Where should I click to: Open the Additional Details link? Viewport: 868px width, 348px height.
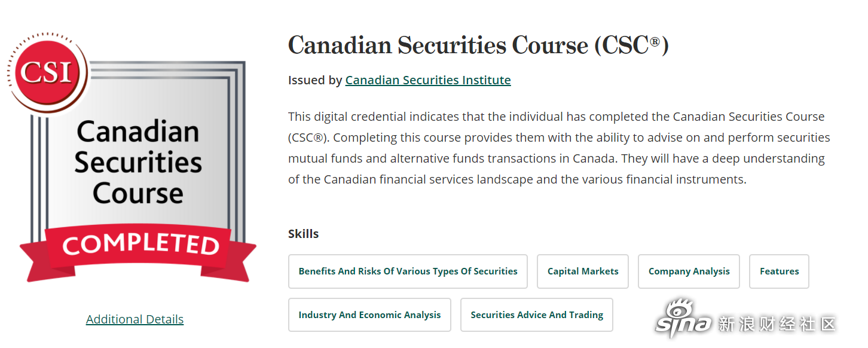[135, 319]
